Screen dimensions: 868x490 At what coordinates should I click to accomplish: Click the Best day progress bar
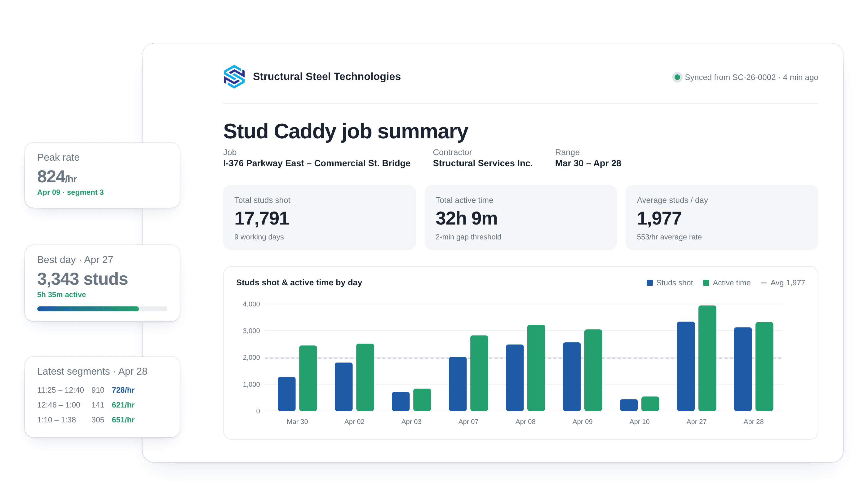tap(102, 309)
